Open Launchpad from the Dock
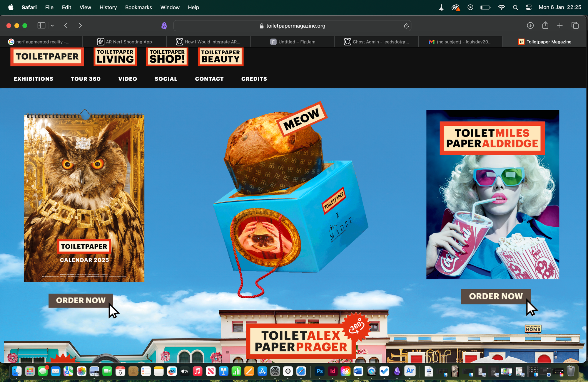This screenshot has width=588, height=382. [x=30, y=371]
